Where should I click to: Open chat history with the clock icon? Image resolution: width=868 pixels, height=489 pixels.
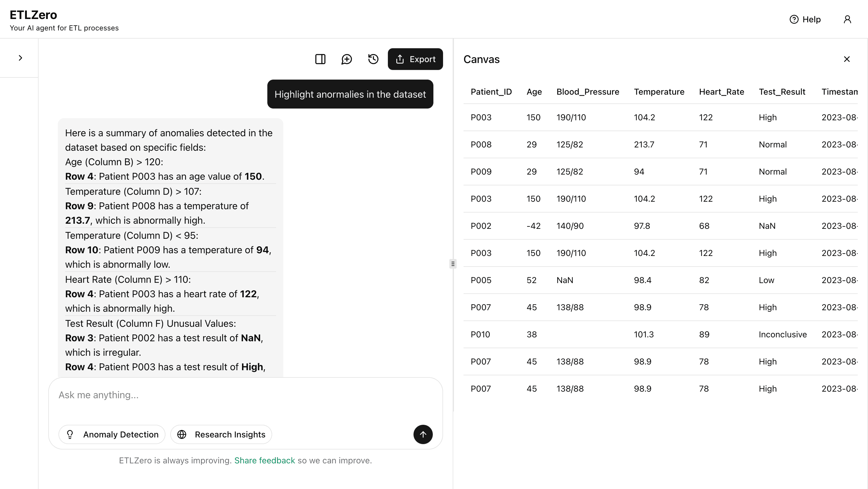373,59
